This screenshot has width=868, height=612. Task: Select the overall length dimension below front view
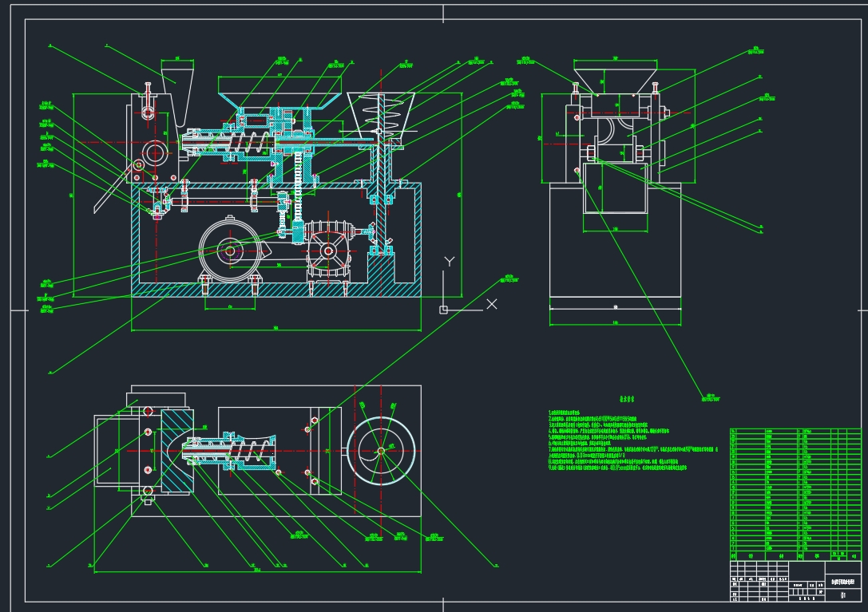(275, 330)
